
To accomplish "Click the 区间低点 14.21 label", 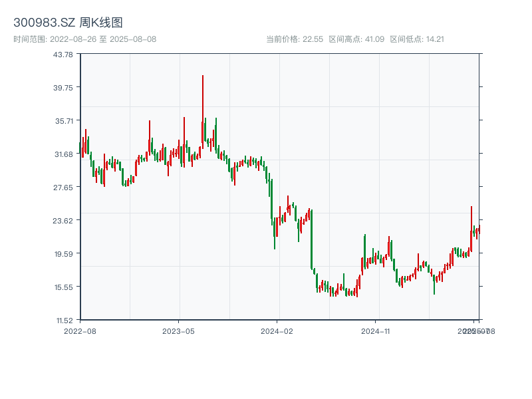I will (x=416, y=39).
